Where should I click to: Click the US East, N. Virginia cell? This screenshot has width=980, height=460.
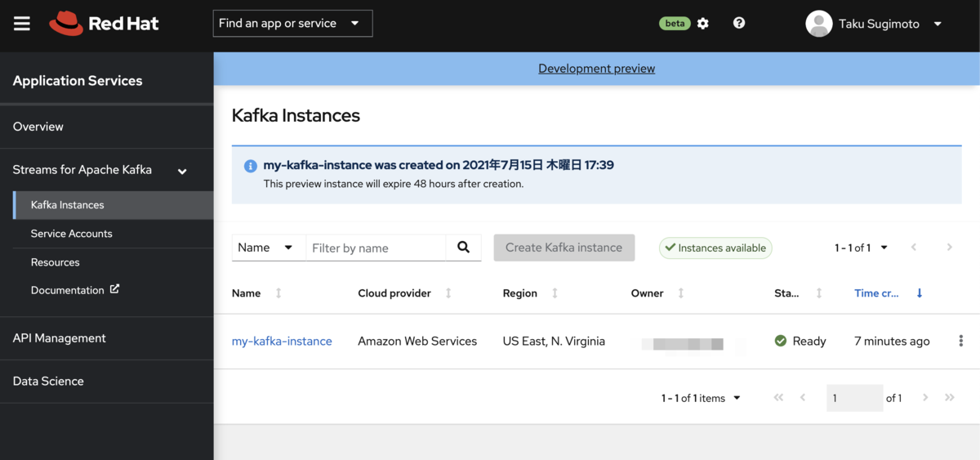554,342
